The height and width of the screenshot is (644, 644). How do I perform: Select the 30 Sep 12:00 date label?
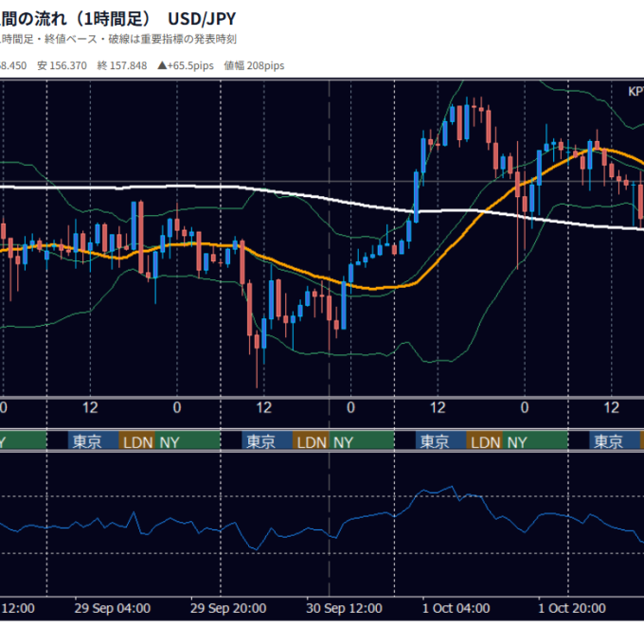[344, 608]
